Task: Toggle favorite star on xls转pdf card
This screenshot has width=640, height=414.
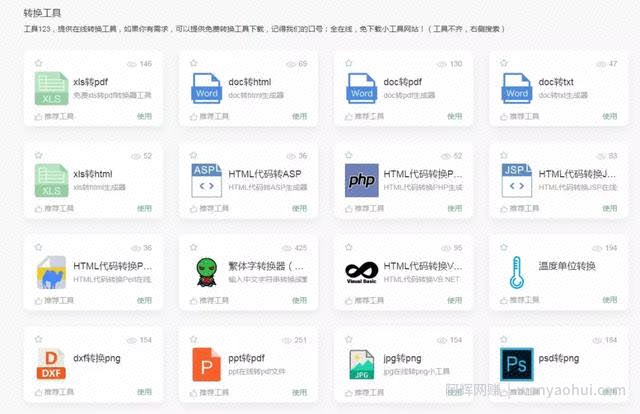Action: (x=38, y=63)
